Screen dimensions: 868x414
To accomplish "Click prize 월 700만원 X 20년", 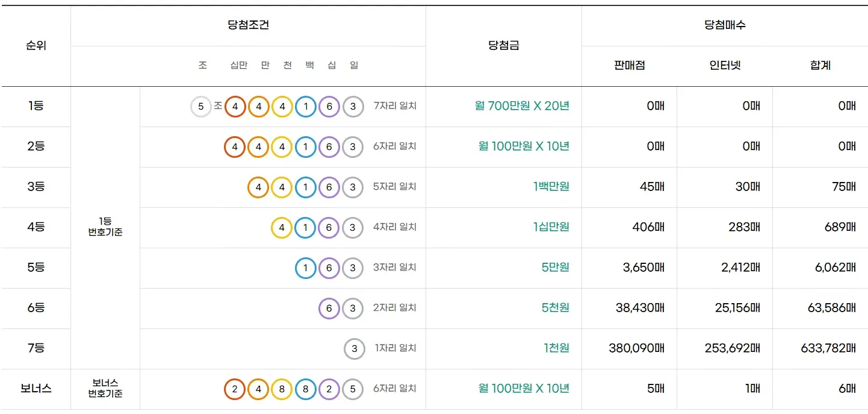I will [522, 106].
